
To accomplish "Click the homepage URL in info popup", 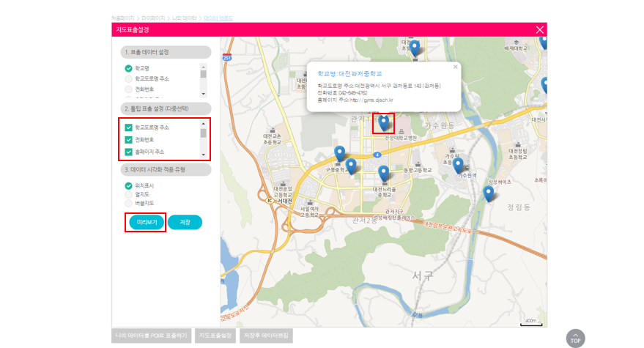I will (371, 100).
